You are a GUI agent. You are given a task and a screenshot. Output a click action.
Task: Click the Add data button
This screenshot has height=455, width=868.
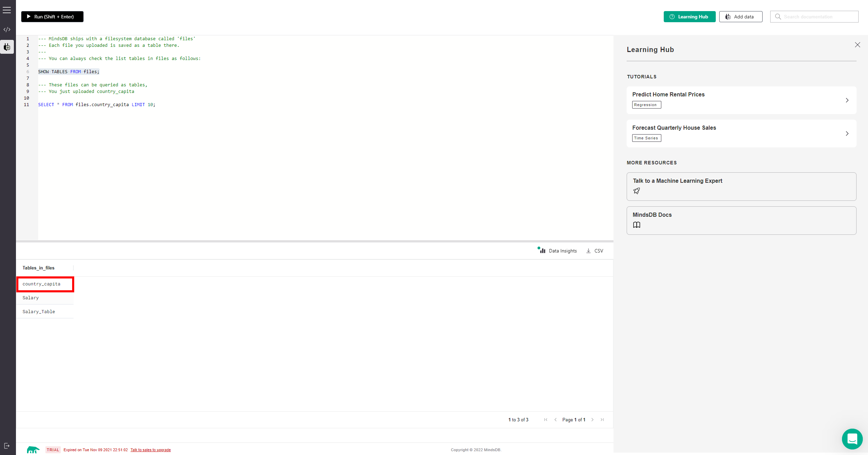click(740, 17)
